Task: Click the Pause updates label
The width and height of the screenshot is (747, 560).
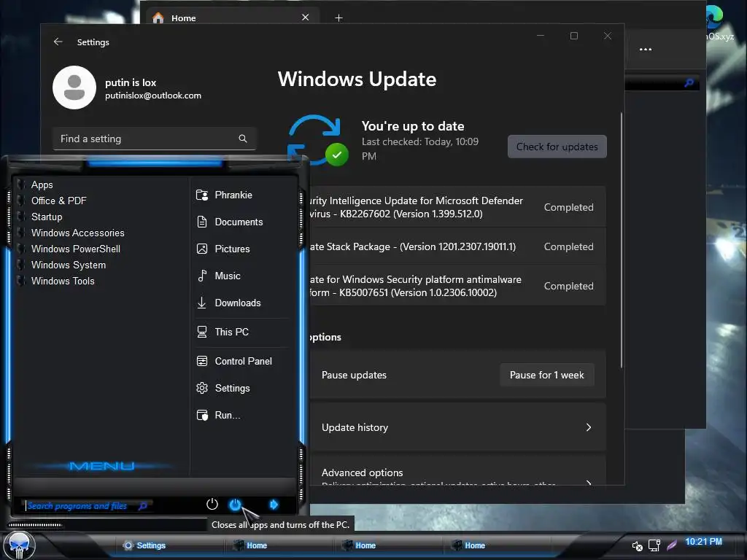Action: 354,376
